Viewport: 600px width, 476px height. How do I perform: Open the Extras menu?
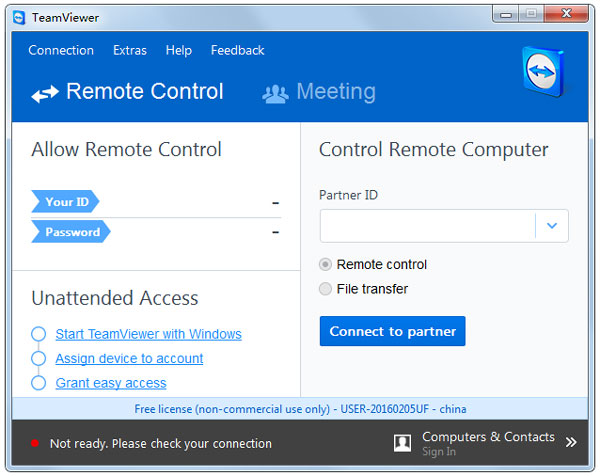130,50
